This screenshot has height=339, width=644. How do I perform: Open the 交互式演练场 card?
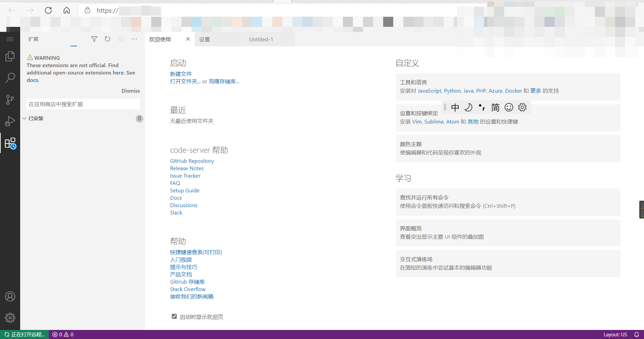coord(508,264)
